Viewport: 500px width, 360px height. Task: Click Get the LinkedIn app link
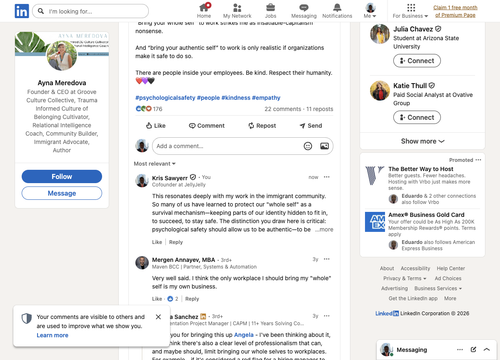tap(413, 298)
